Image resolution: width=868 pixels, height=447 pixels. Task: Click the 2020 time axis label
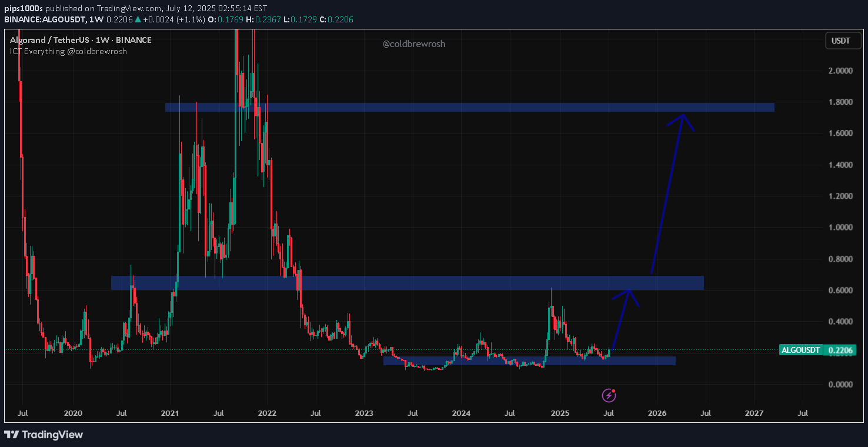(72, 413)
